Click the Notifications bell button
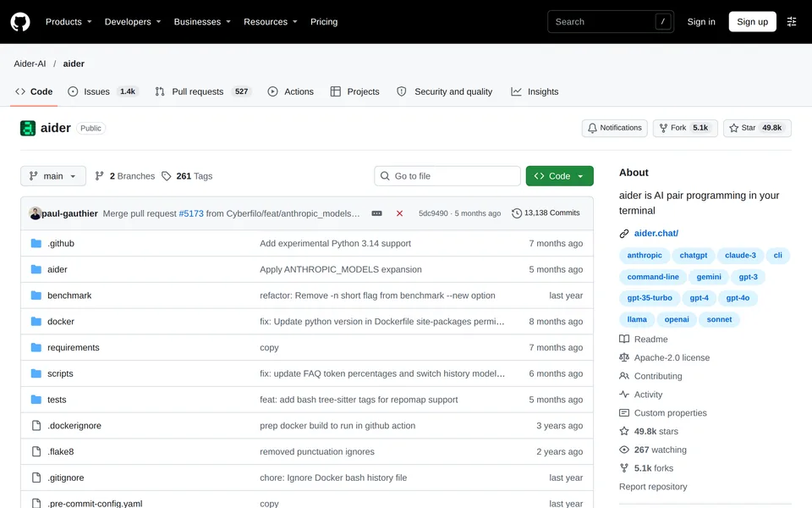The height and width of the screenshot is (508, 812). [614, 128]
